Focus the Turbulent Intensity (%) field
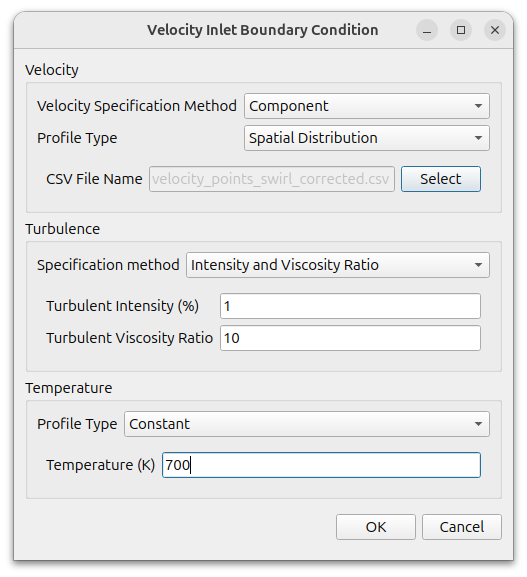 coord(350,306)
